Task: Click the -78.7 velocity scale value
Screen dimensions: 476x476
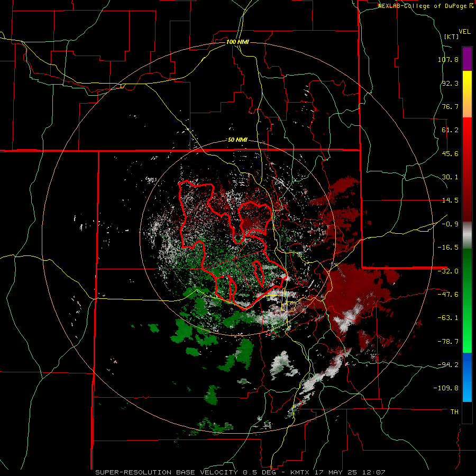Action: [x=448, y=342]
